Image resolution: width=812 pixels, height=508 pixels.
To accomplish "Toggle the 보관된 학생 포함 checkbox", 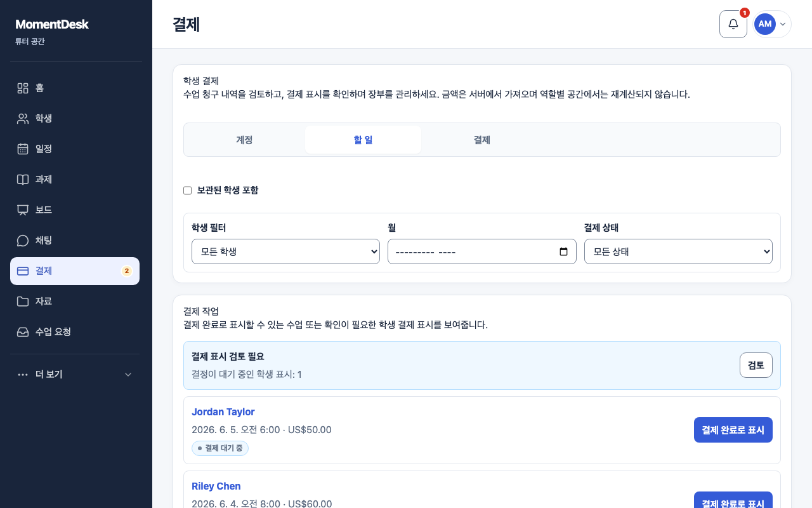I will pos(187,190).
